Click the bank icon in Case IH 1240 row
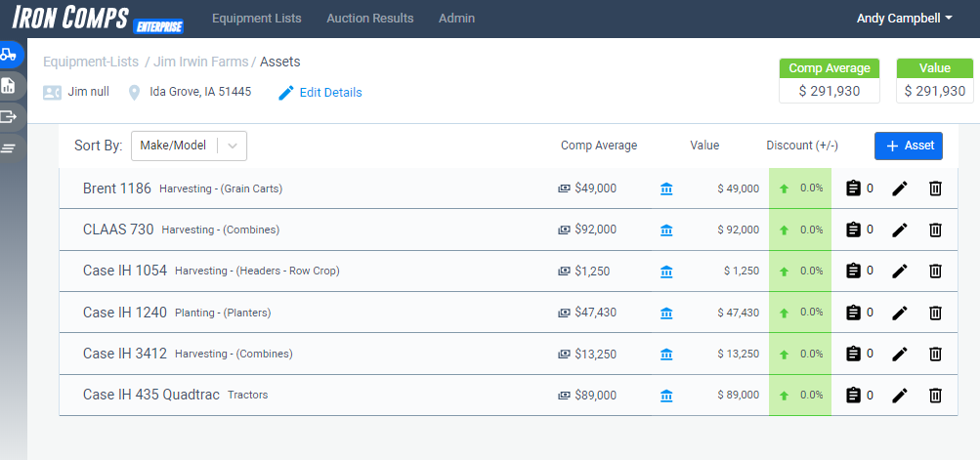Viewport: 980px width, 460px height. [666, 313]
